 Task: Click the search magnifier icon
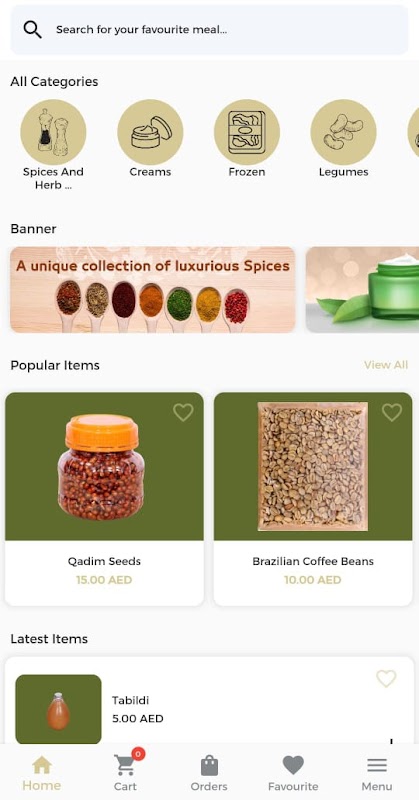[32, 30]
